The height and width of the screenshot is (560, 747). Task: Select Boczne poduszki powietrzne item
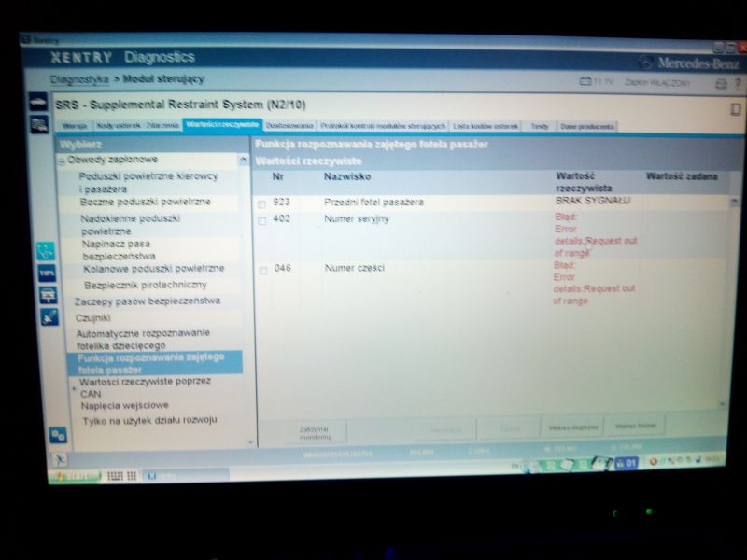click(x=146, y=202)
